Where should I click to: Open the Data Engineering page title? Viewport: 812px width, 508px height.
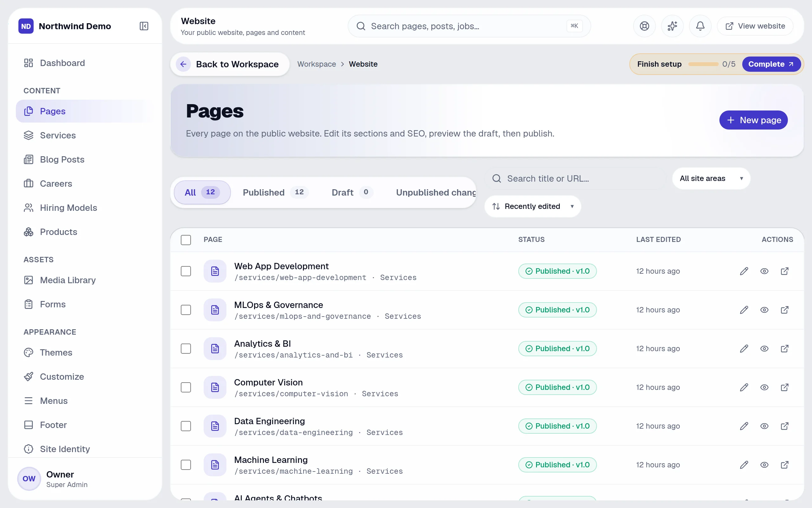click(269, 421)
